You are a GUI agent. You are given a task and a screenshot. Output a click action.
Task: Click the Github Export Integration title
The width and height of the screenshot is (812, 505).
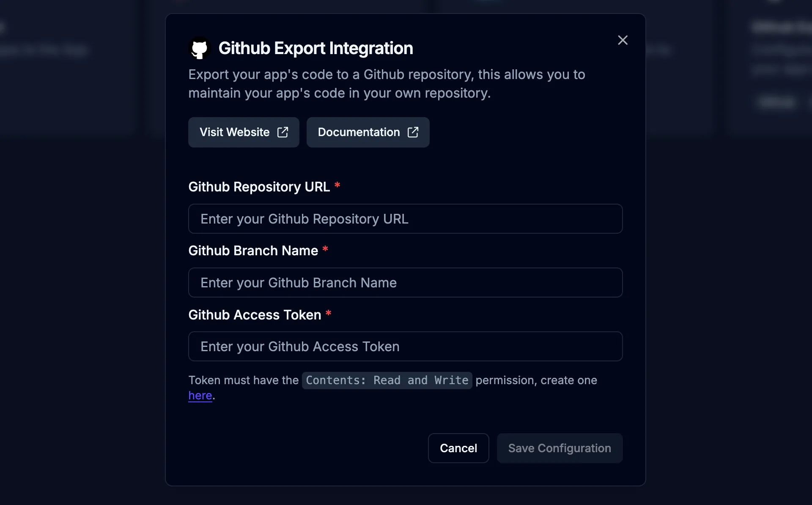315,48
